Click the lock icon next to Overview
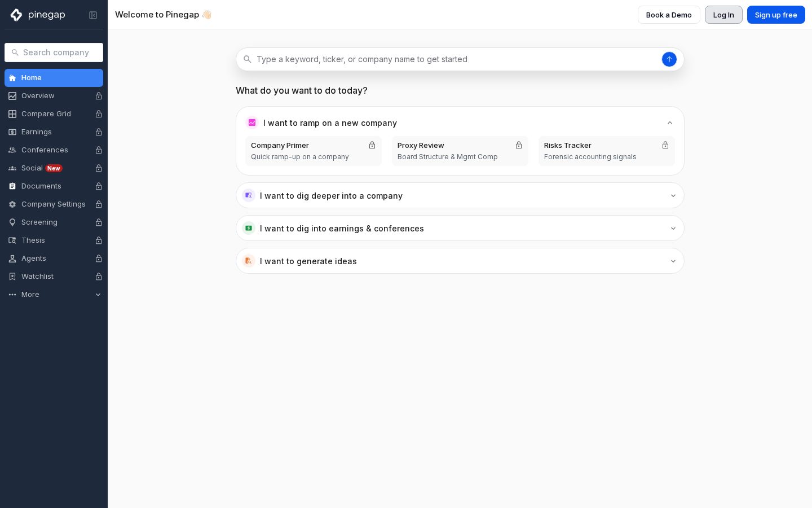The width and height of the screenshot is (812, 508). 99,96
